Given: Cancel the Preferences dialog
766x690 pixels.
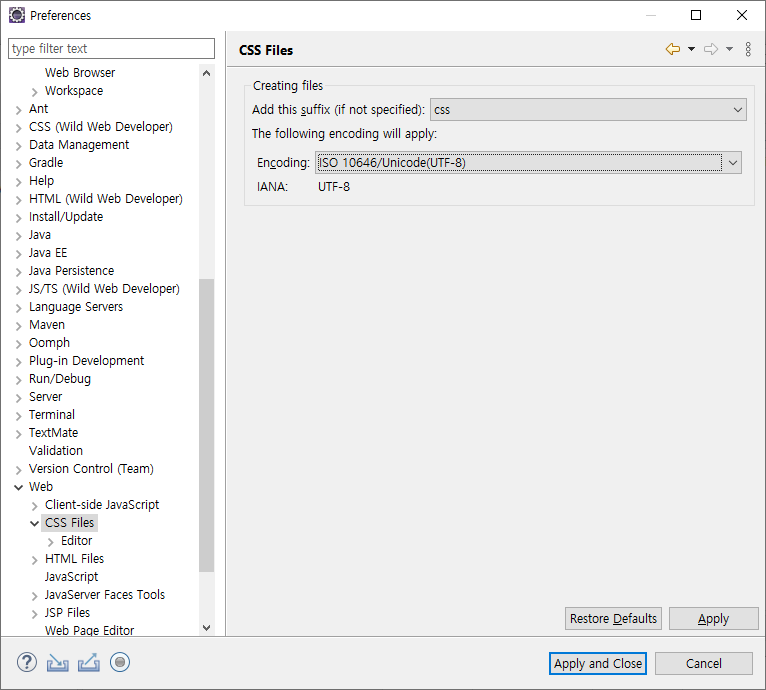Looking at the screenshot, I should (703, 664).
